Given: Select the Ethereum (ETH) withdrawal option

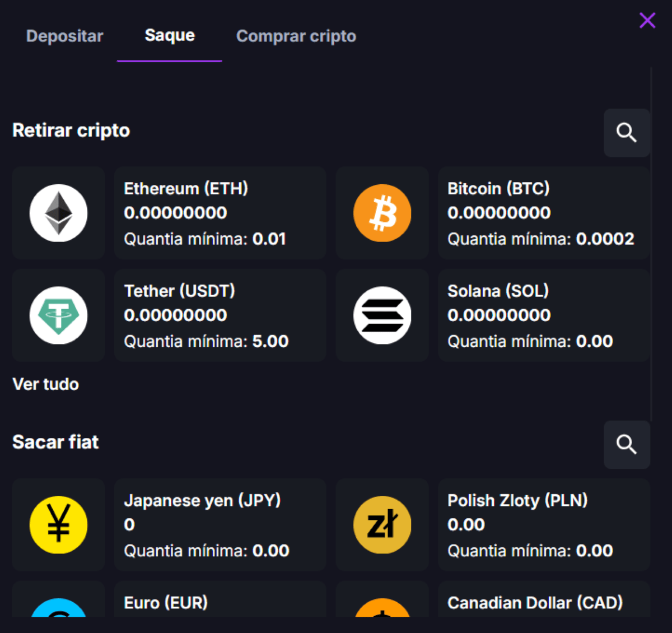Looking at the screenshot, I should coord(220,213).
